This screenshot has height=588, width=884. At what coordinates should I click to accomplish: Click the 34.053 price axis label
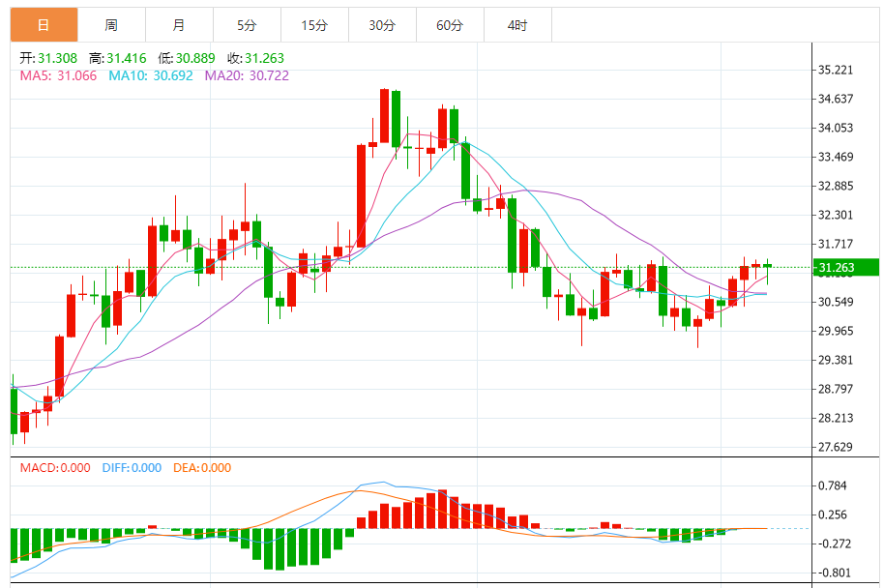pos(836,128)
